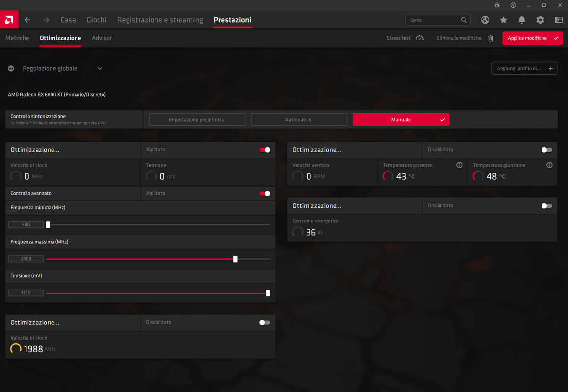Click the minimum frequency 500 value box

coord(26,225)
